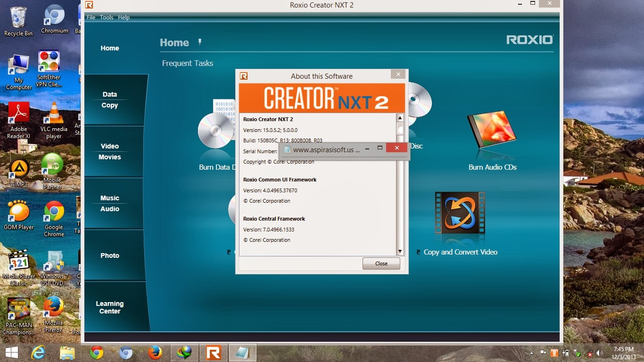Click the orange battery tray icon

click(554, 353)
